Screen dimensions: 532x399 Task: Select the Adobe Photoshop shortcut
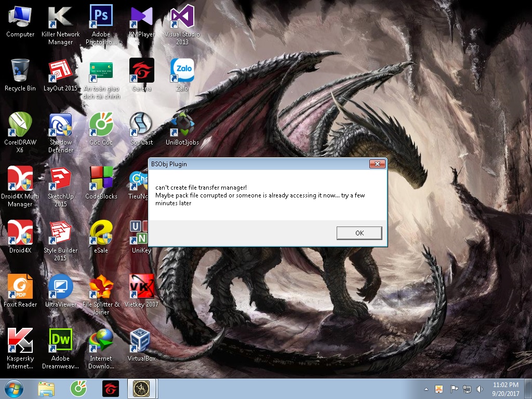pyautogui.click(x=101, y=25)
